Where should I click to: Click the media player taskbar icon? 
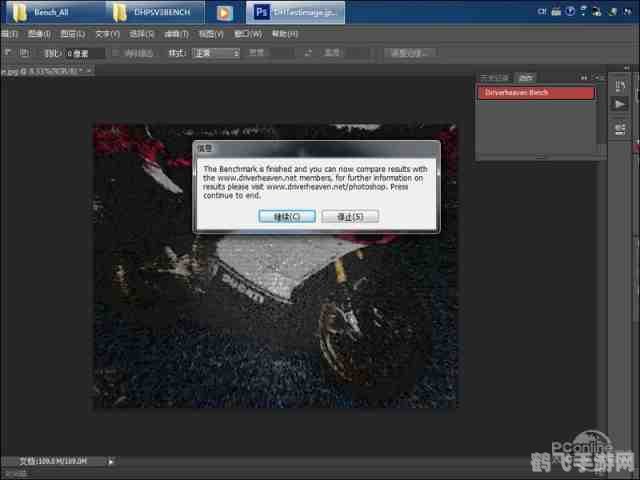click(224, 13)
